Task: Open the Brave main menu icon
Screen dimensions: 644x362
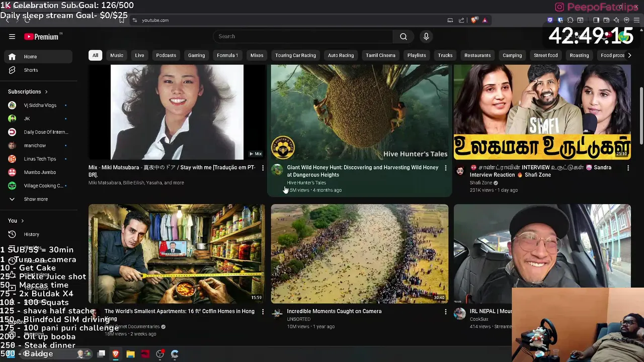Action: [636, 20]
